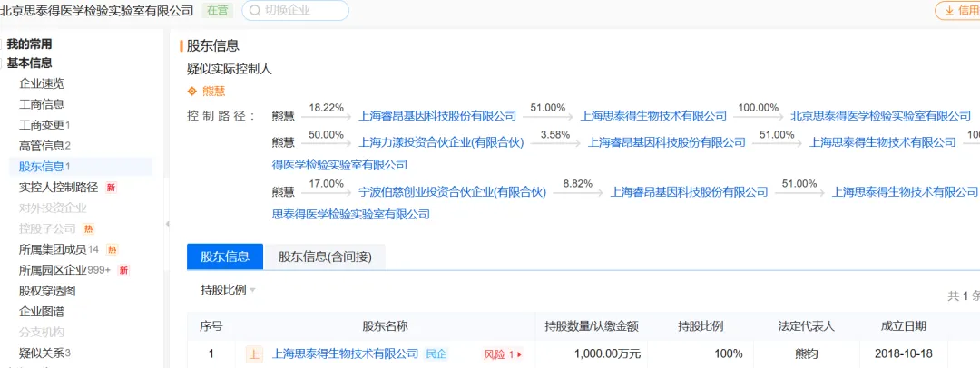Click the 持股数量/认缴金额 column header
This screenshot has height=368, width=980.
tap(592, 326)
